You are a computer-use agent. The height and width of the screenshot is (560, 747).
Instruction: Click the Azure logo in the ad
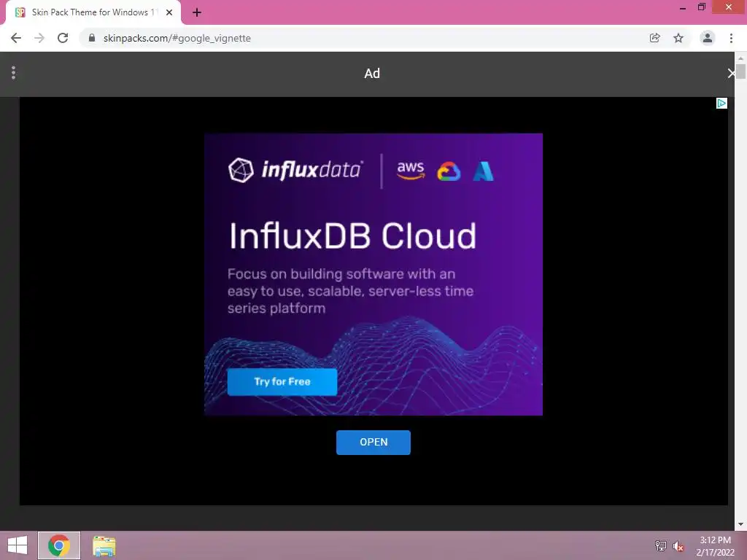tap(483, 171)
